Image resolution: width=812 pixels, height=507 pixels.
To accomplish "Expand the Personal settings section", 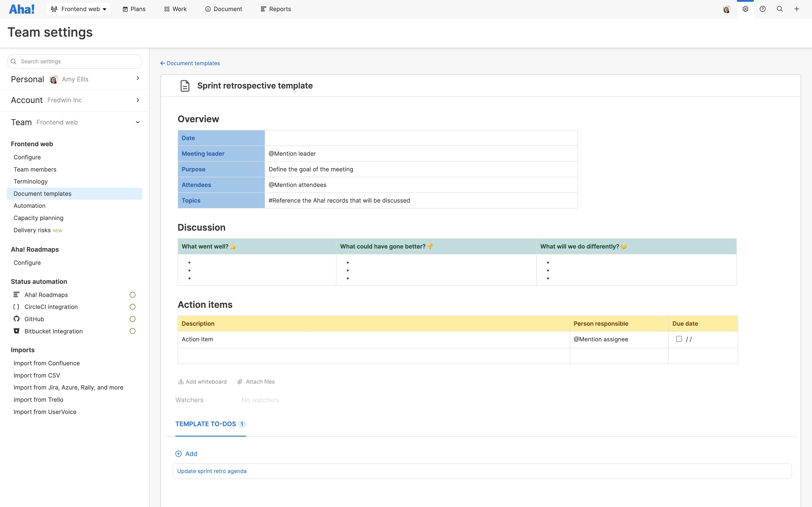I will click(138, 78).
